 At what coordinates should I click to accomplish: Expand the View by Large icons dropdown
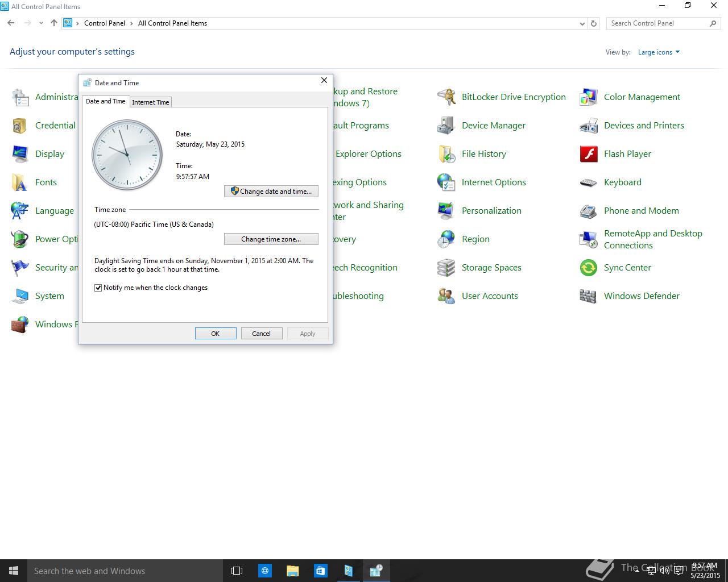(x=659, y=52)
